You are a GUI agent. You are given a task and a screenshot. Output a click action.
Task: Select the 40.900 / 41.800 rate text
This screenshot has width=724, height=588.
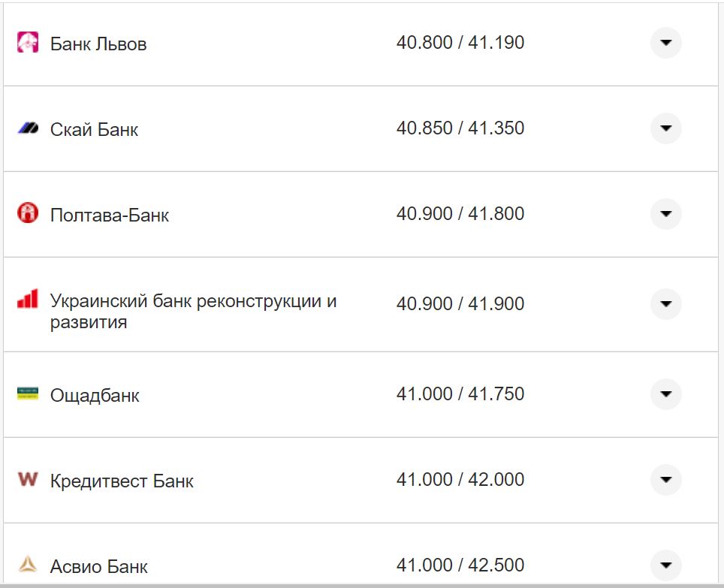tap(462, 213)
